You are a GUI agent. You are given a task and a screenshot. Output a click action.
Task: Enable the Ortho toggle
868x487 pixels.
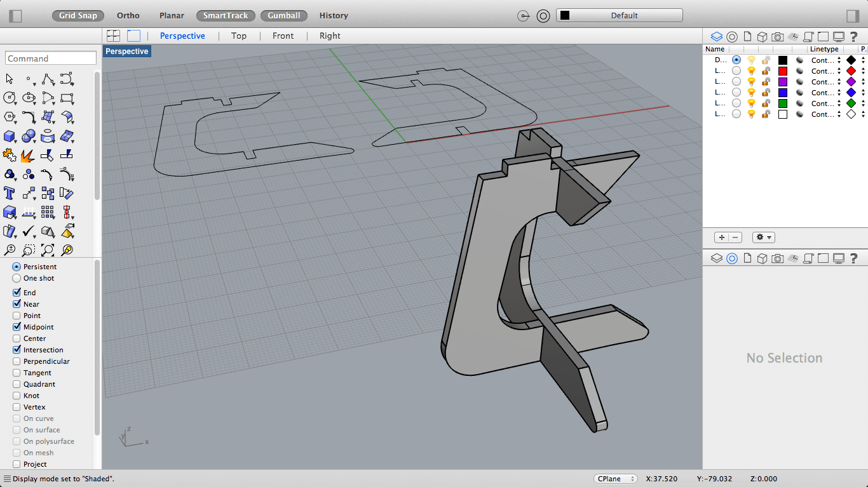128,16
